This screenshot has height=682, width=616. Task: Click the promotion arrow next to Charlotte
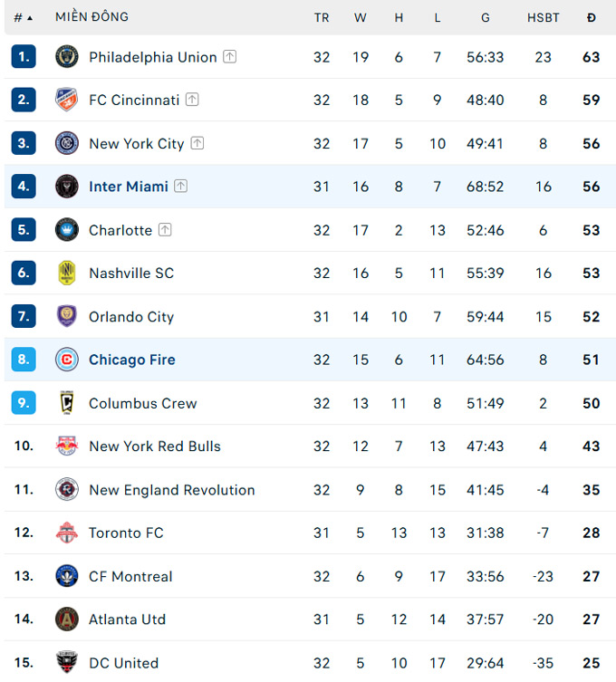click(165, 230)
